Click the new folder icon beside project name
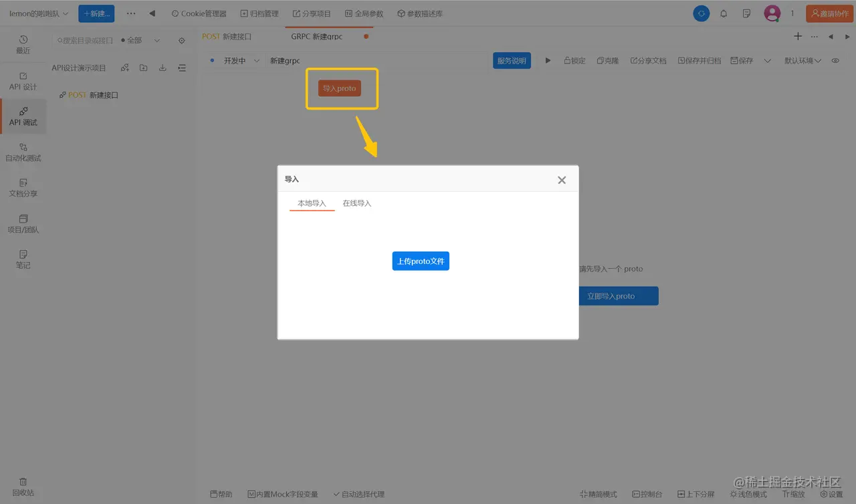 143,67
